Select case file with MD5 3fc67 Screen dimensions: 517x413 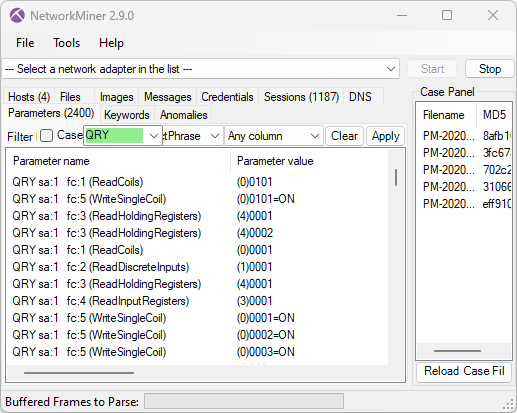click(465, 153)
